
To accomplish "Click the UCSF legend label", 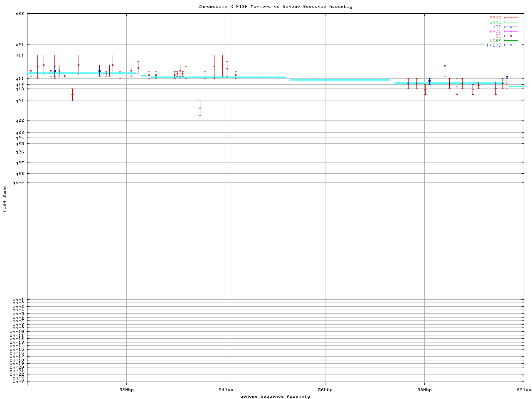I will click(495, 41).
